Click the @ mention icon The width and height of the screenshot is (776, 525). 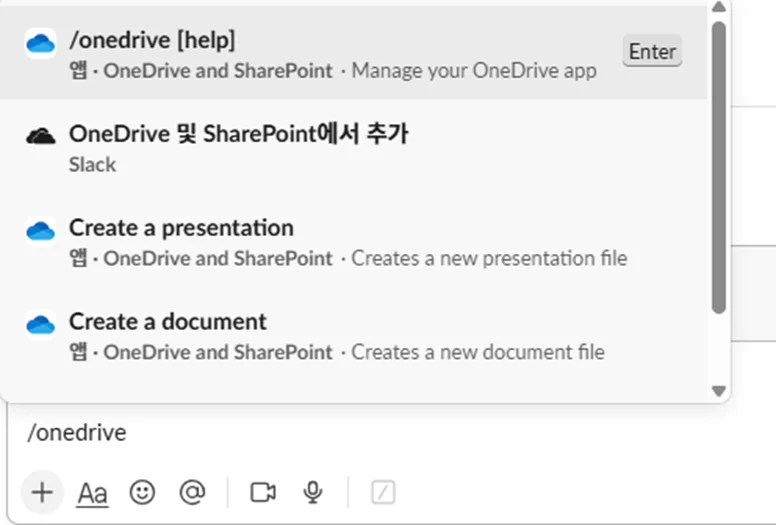pos(192,492)
